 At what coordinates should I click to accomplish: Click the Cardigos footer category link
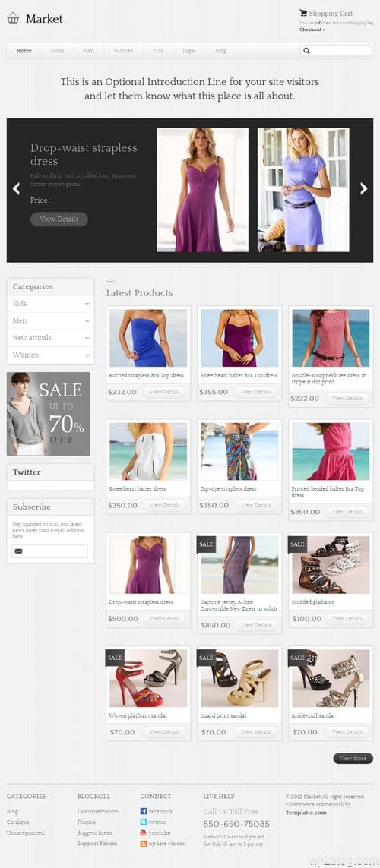tap(17, 822)
